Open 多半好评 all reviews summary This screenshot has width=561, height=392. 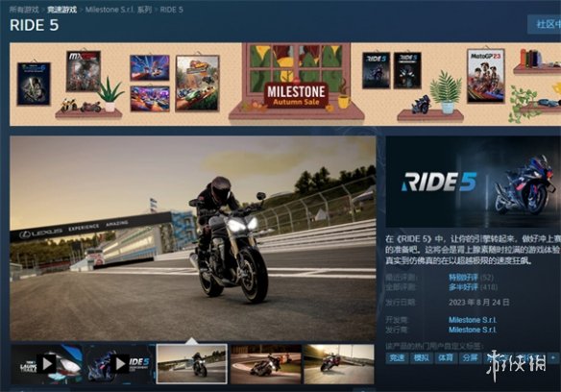point(463,286)
